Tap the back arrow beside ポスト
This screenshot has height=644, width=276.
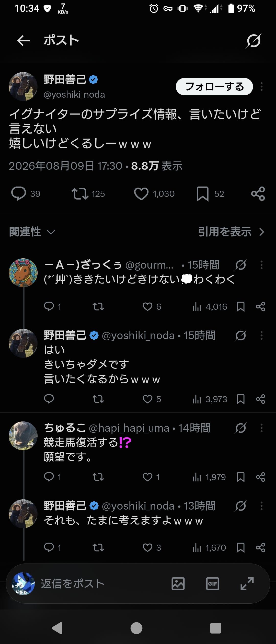pos(24,41)
